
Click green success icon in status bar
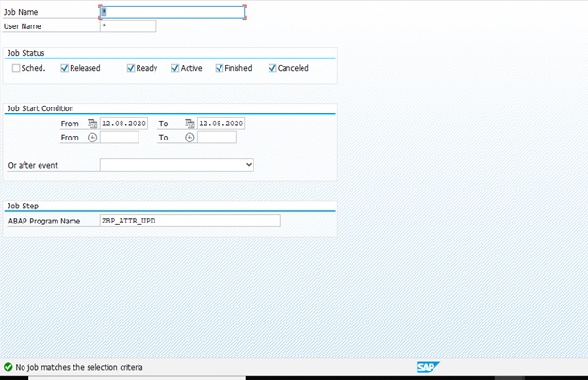pos(8,367)
